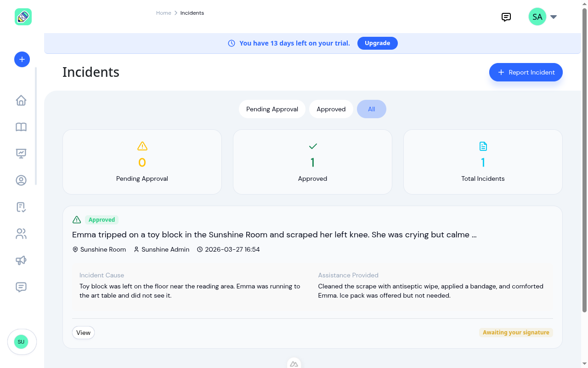The image size is (588, 368).
Task: Click the green warning icon on the incident
Action: coord(77,220)
